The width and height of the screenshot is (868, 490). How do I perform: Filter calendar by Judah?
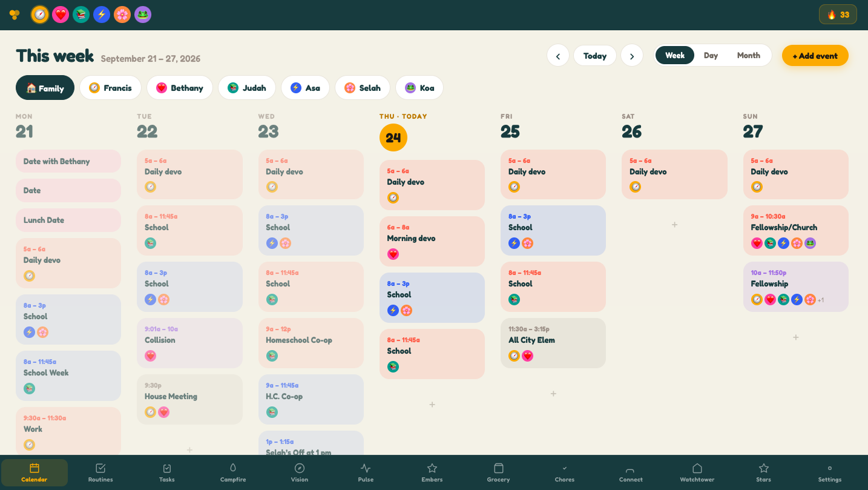tap(246, 88)
